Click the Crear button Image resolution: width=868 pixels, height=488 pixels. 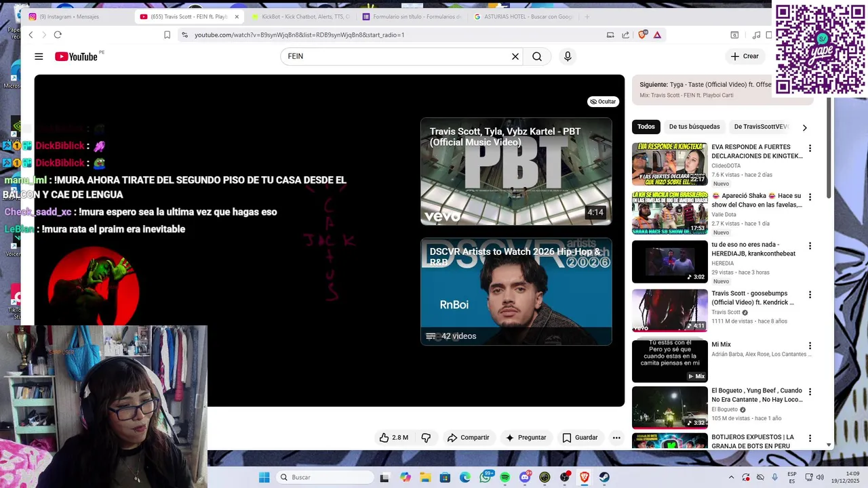coord(744,57)
